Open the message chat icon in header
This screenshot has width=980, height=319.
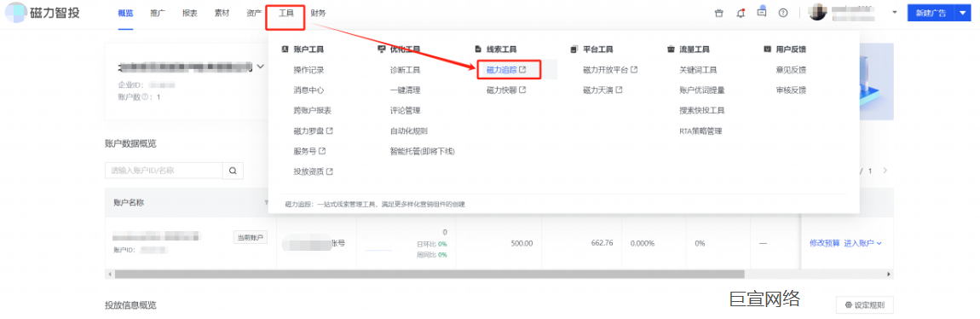pos(761,13)
